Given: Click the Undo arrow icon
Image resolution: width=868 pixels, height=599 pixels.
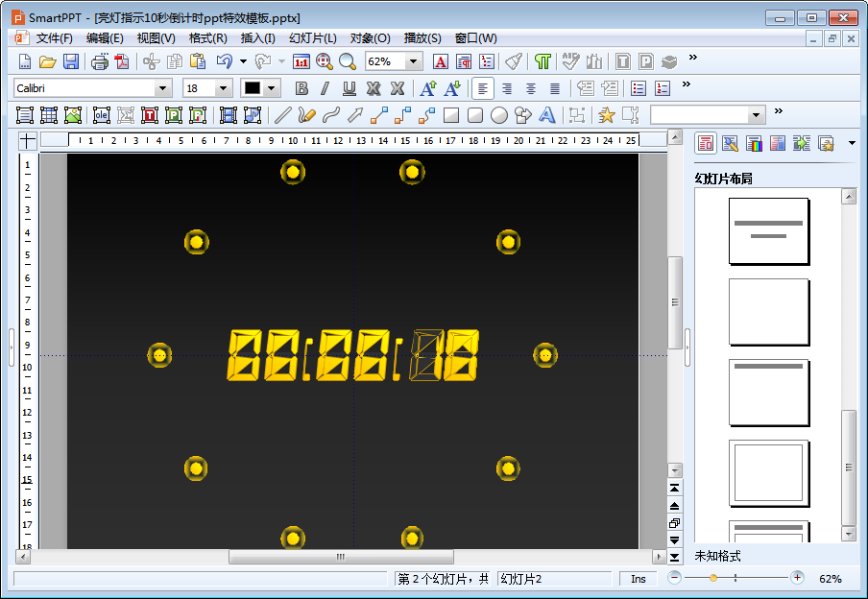Looking at the screenshot, I should tap(224, 61).
